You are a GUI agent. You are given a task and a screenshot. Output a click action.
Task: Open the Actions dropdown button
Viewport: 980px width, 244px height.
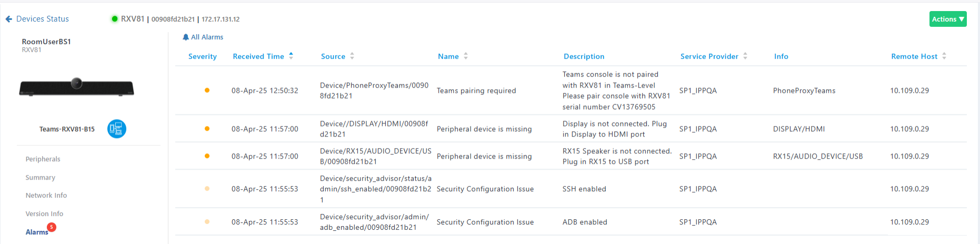948,19
